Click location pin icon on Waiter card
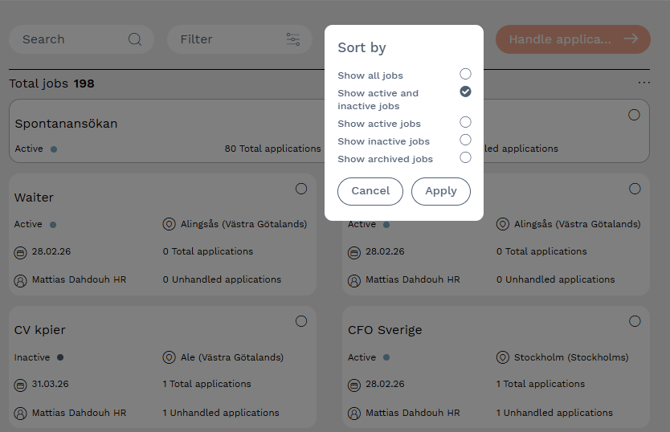Image resolution: width=670 pixels, height=432 pixels. [x=169, y=224]
